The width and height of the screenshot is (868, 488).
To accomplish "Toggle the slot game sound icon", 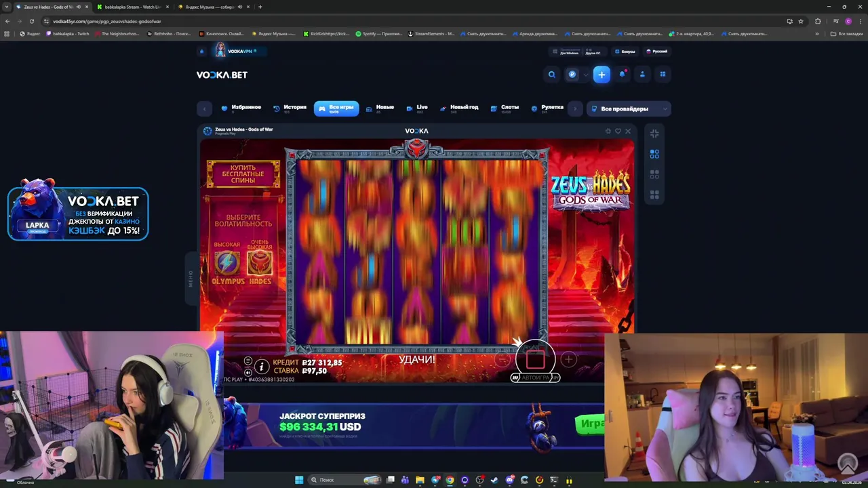I will pyautogui.click(x=248, y=372).
